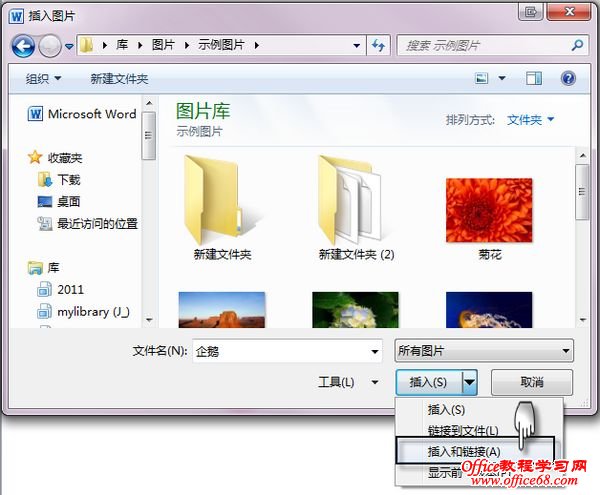Screen dimensions: 600x495
Task: Toggle the preview pane icon
Action: pos(534,78)
